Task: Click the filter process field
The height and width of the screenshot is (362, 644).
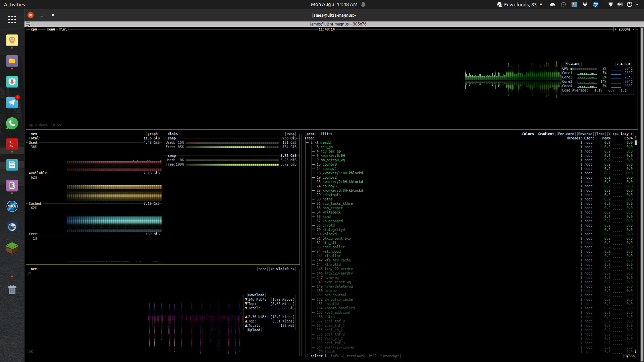Action: click(326, 134)
